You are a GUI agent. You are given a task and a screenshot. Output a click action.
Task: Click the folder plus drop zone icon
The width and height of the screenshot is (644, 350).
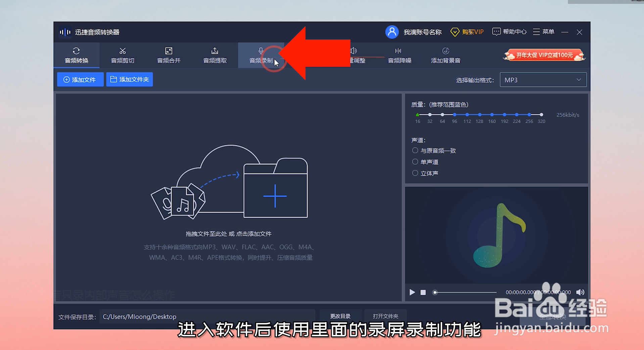pyautogui.click(x=275, y=188)
